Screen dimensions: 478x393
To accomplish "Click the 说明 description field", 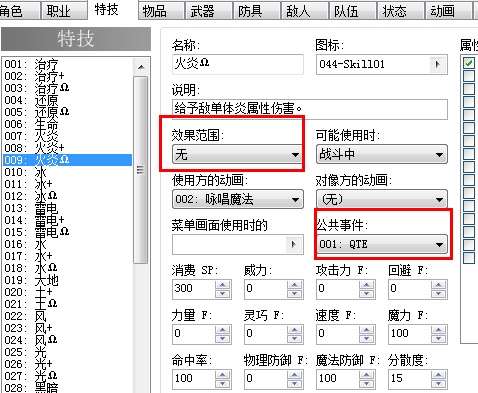I will click(x=310, y=109).
